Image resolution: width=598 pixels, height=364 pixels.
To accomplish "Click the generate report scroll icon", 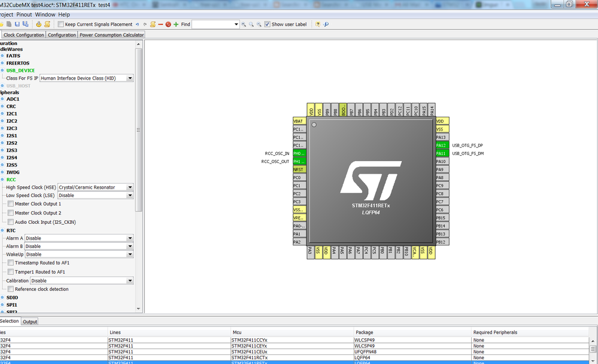I will pyautogui.click(x=47, y=24).
